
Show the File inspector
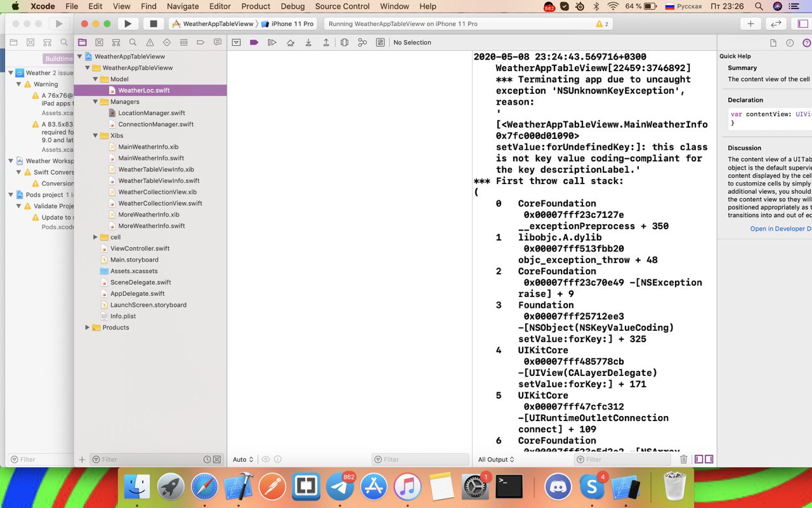(773, 43)
